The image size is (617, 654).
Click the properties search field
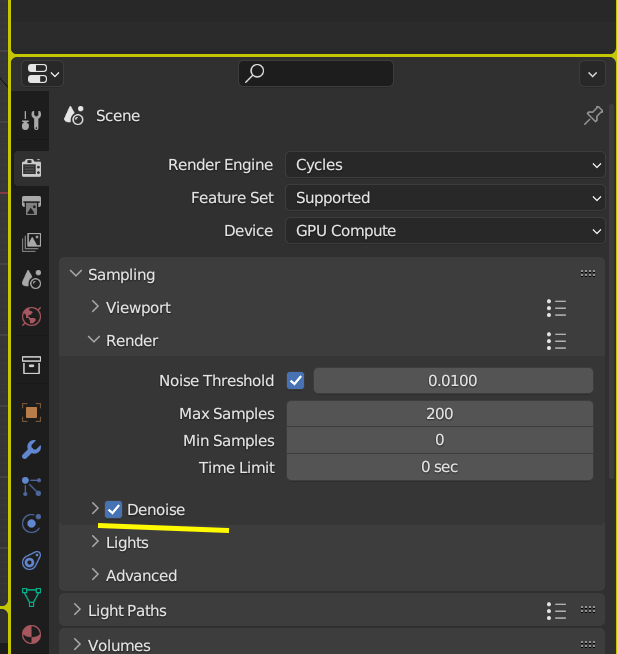[316, 73]
